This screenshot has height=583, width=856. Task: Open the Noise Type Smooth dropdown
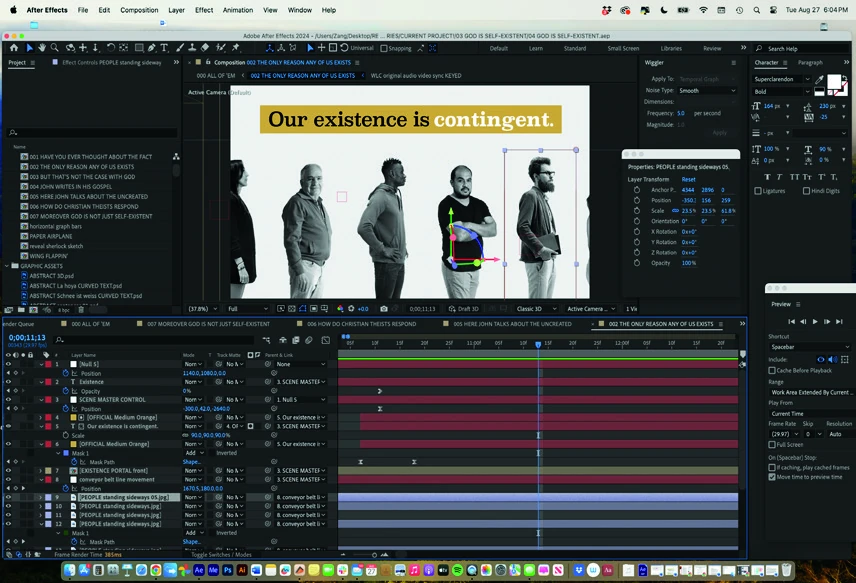coord(708,91)
